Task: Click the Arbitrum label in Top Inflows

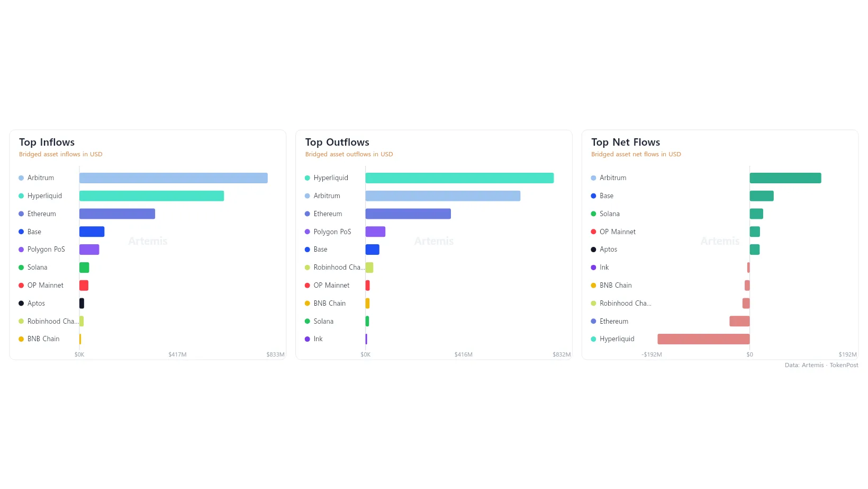Action: 41,178
